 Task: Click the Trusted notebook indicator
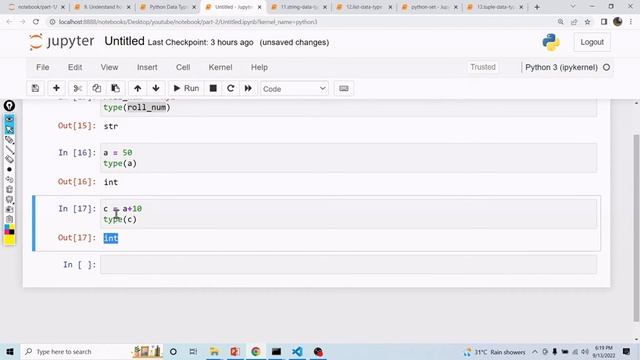click(x=482, y=67)
